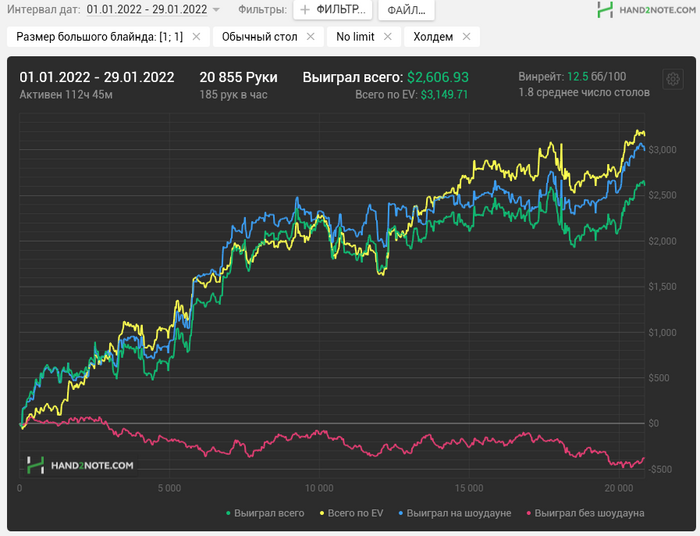Click the $1,500 y-axis label
Image resolution: width=700 pixels, height=536 pixels.
pos(662,287)
